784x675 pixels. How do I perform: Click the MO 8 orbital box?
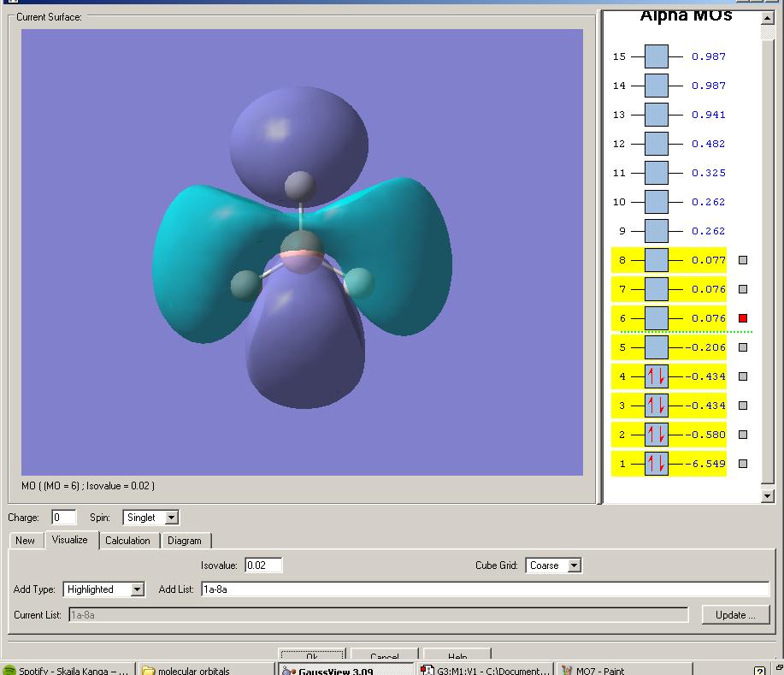pos(656,260)
